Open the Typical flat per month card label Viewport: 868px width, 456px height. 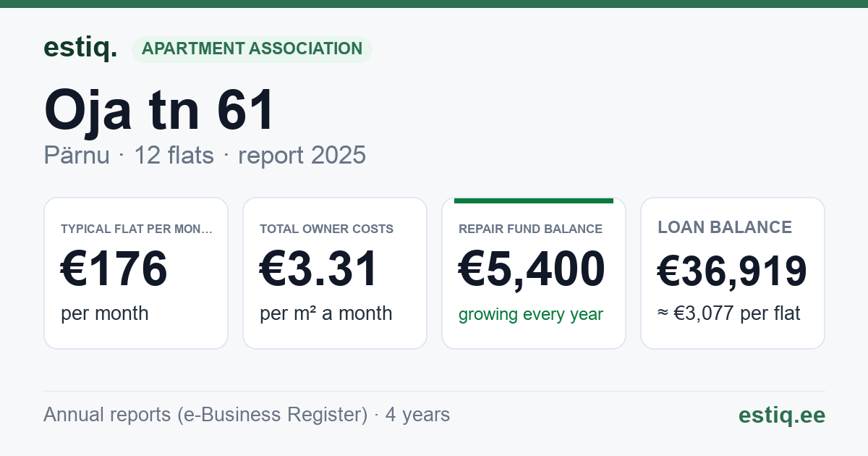click(x=137, y=229)
